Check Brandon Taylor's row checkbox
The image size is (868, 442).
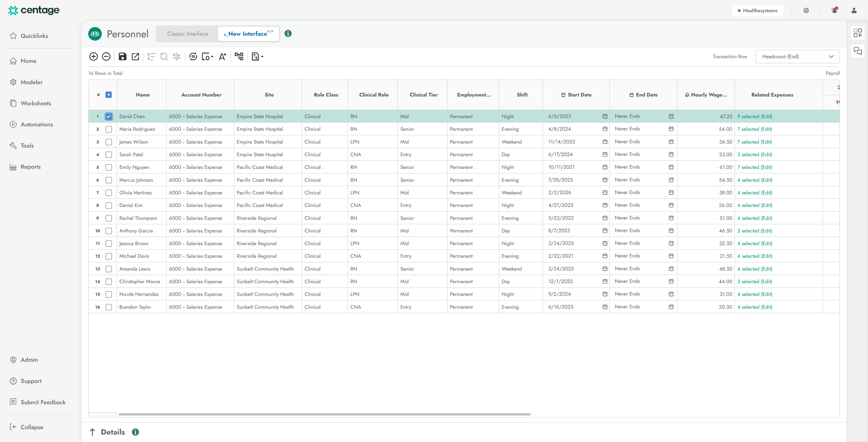108,307
